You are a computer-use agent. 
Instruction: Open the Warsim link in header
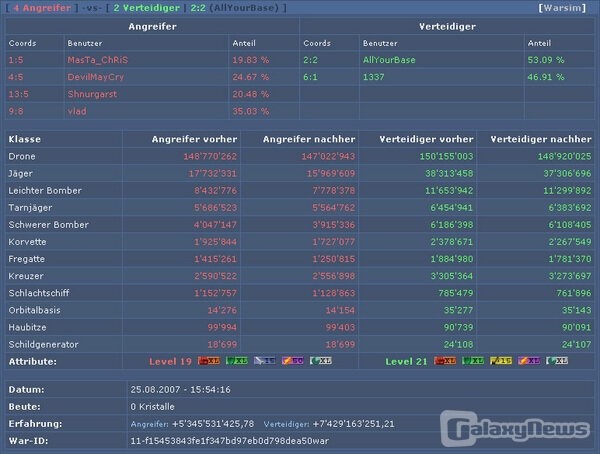[x=566, y=8]
